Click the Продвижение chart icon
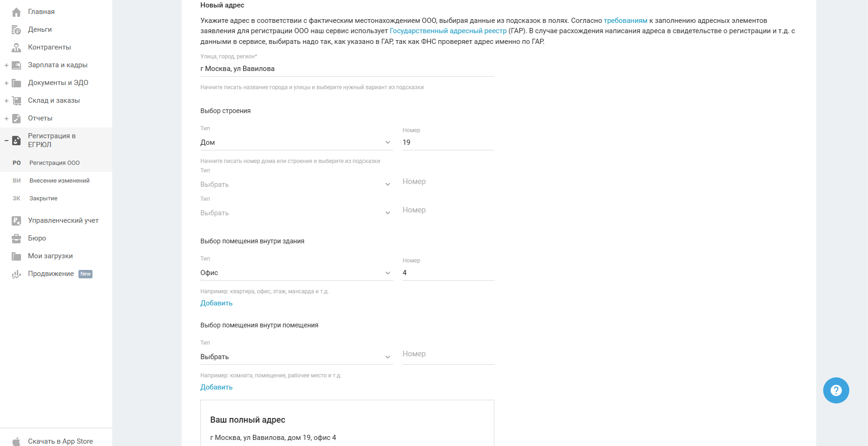The width and height of the screenshot is (868, 446). [x=16, y=274]
